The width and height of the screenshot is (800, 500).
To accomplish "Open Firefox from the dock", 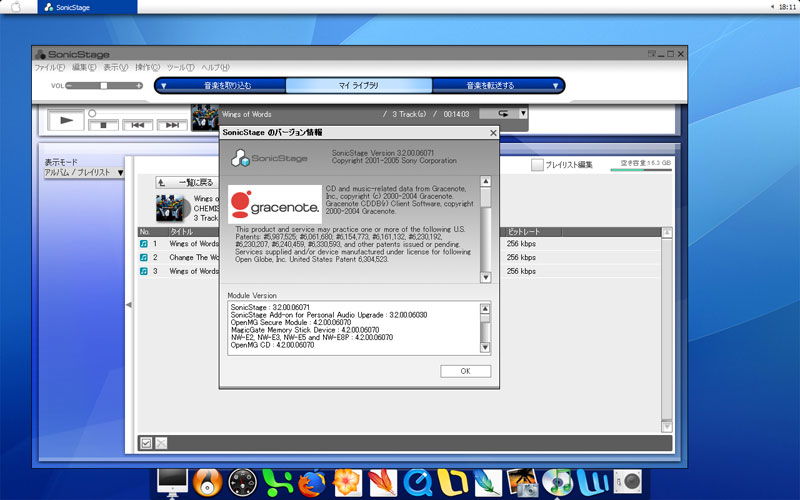I will [312, 483].
